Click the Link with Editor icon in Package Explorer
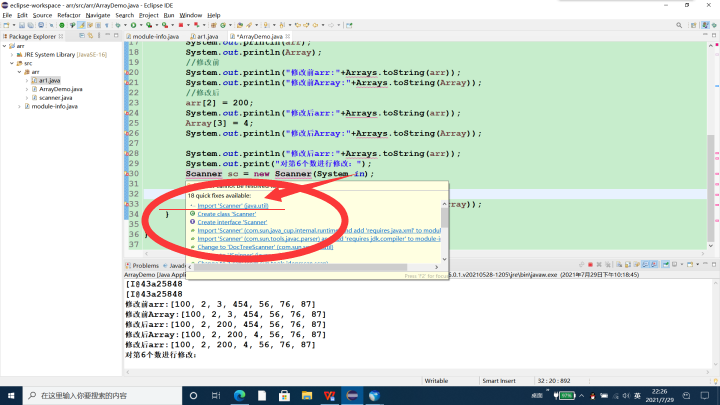 [89, 37]
